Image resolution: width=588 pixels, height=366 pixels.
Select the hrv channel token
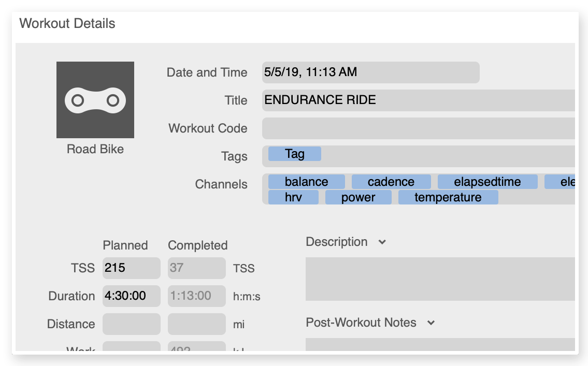(x=293, y=197)
